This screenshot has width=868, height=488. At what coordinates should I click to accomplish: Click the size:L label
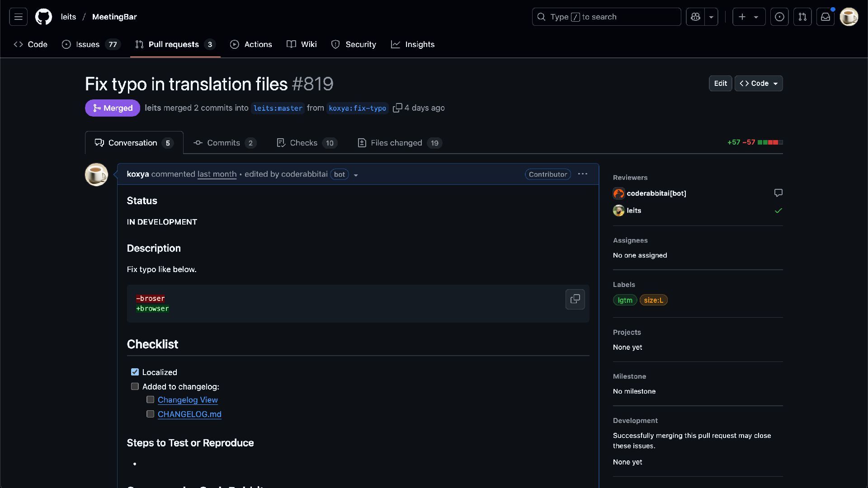coord(653,300)
